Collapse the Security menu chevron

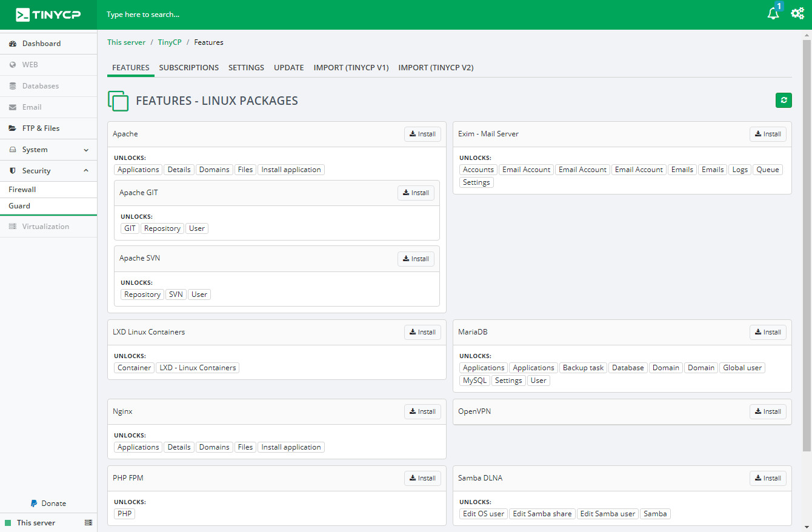(x=86, y=171)
